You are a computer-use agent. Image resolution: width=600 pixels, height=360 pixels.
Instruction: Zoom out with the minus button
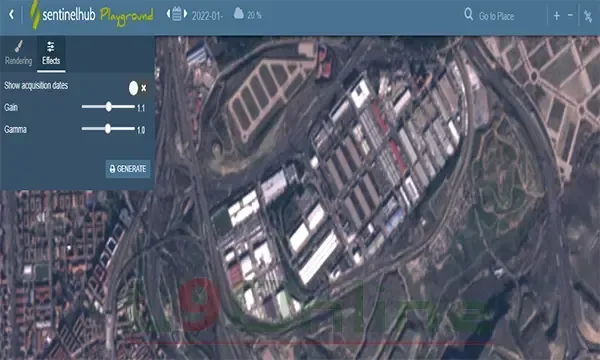[x=570, y=16]
